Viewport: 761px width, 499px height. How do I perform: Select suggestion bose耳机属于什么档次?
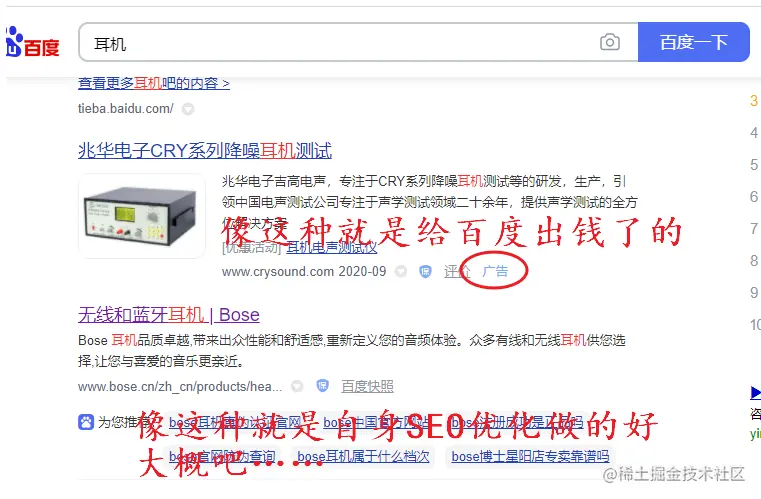point(363,457)
